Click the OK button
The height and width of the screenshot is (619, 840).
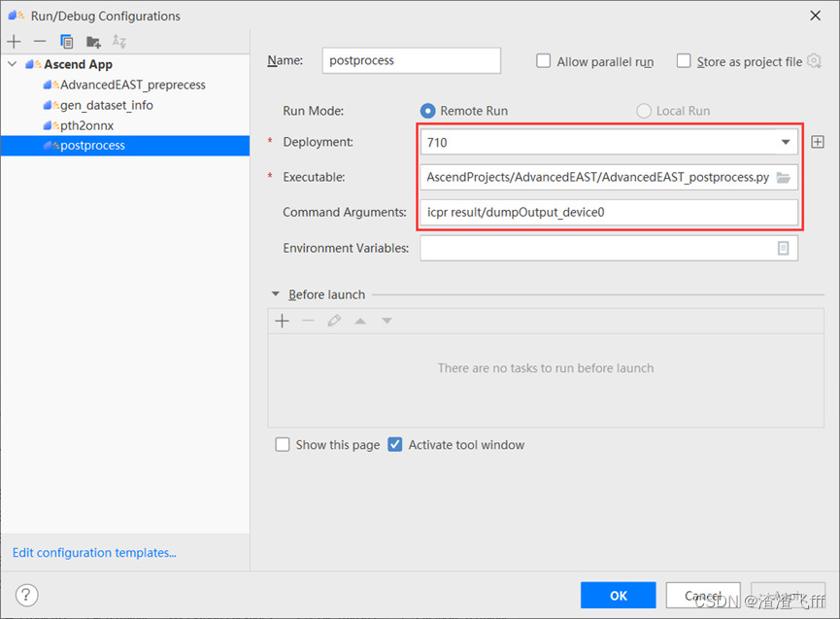pos(619,596)
